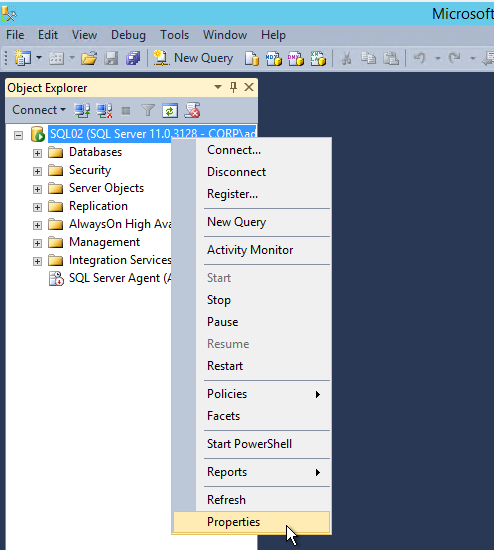Click the New Query toolbar button

click(193, 58)
